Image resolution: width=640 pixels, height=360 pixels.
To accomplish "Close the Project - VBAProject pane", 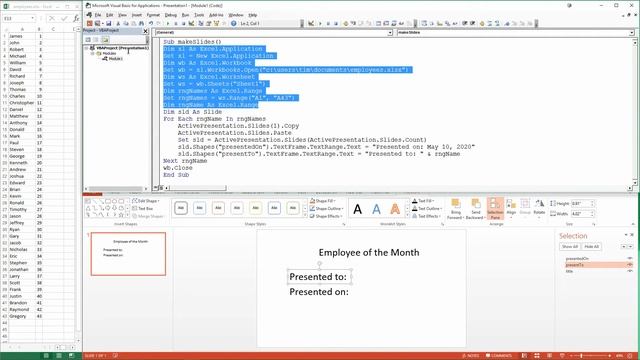I will [x=145, y=31].
